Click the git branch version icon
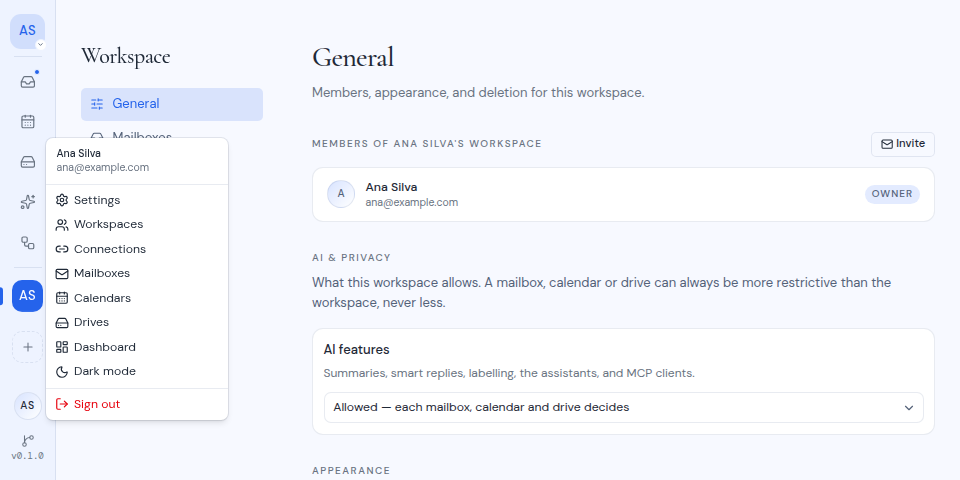 click(28, 441)
